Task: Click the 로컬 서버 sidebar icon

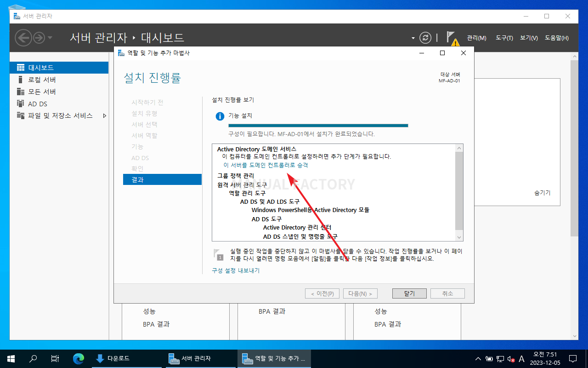Action: pyautogui.click(x=20, y=80)
